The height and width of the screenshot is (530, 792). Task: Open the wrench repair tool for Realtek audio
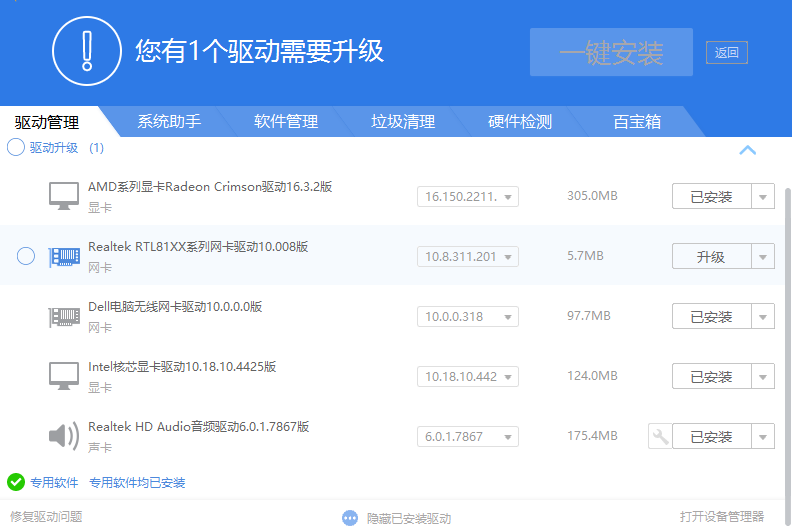point(660,437)
